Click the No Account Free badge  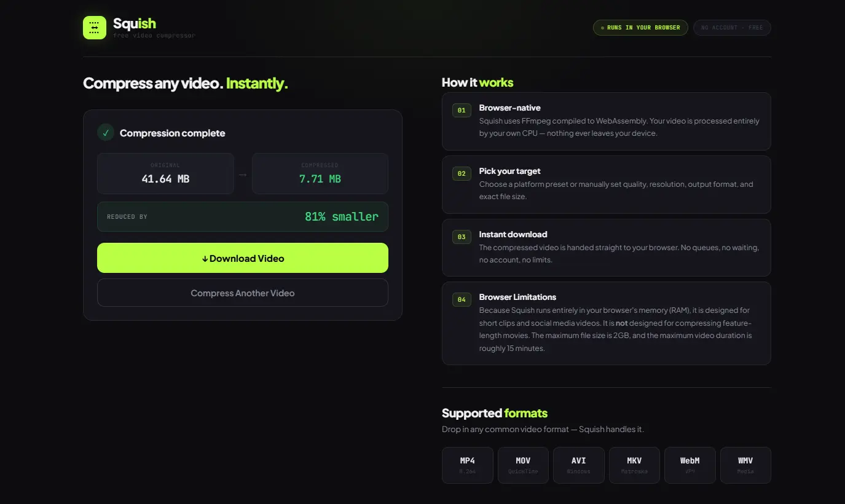pyautogui.click(x=732, y=28)
